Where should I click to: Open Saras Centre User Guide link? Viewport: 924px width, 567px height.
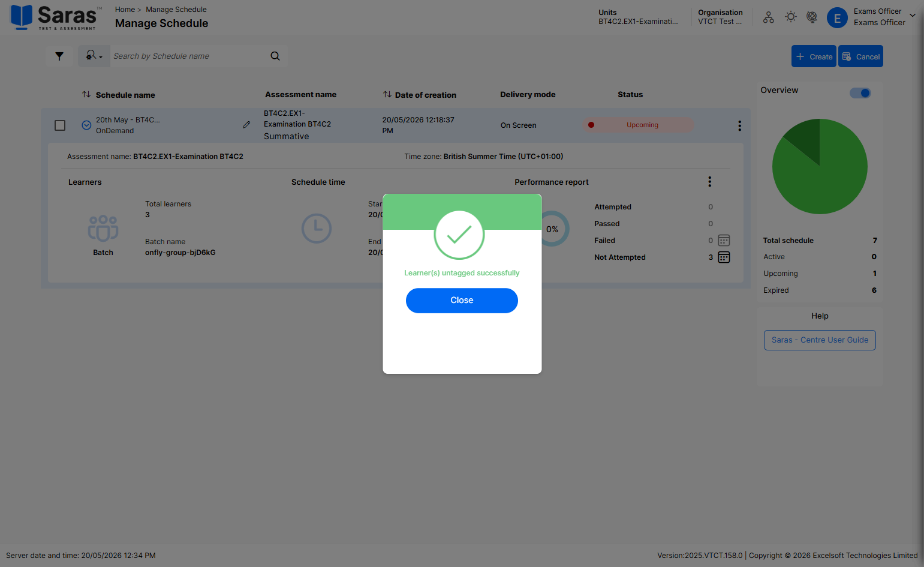tap(820, 340)
